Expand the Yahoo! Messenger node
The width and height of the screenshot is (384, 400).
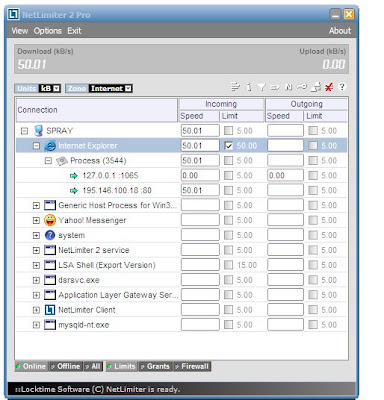coord(36,221)
